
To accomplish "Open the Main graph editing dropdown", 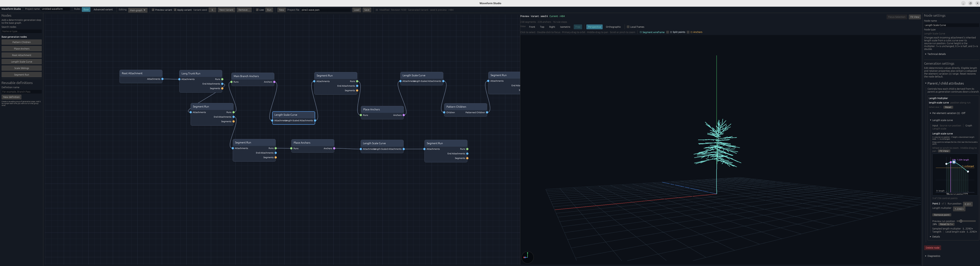I will 138,10.
